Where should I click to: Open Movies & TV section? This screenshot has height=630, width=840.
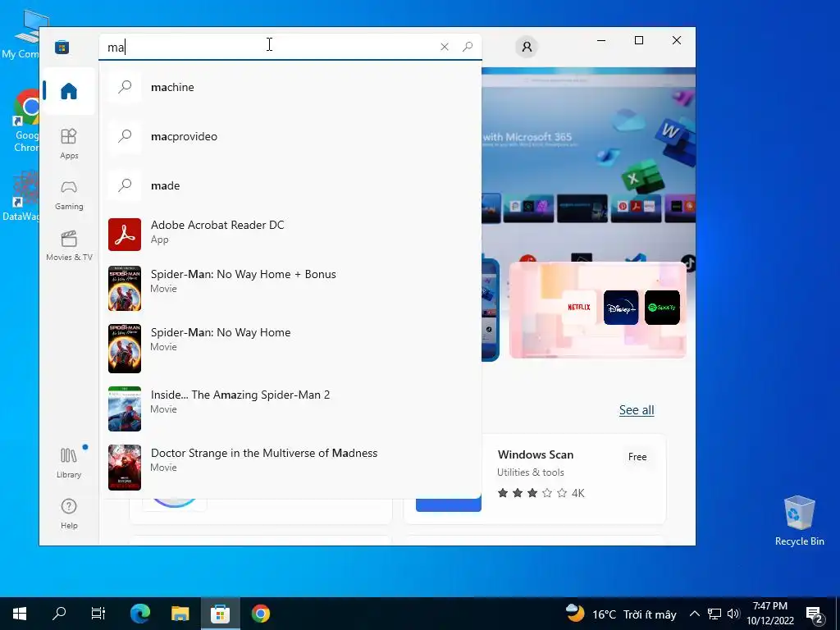point(69,245)
